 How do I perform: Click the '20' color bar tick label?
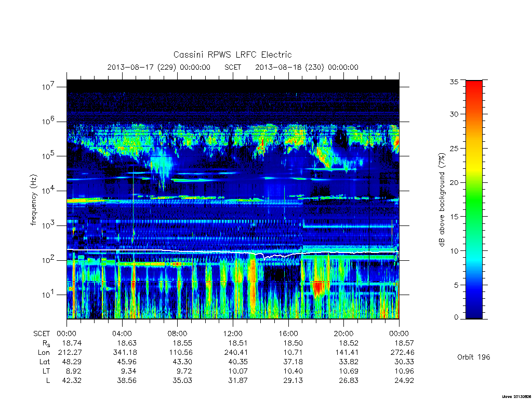454,182
